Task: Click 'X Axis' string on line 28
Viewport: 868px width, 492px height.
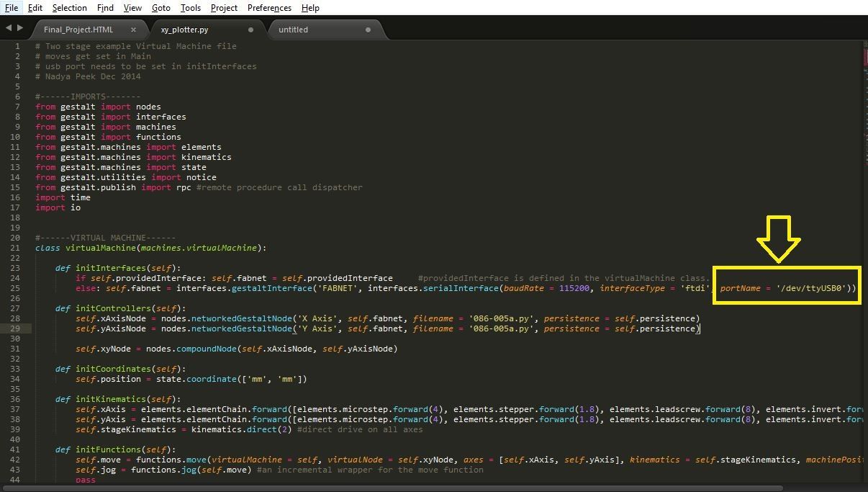Action: pos(317,318)
